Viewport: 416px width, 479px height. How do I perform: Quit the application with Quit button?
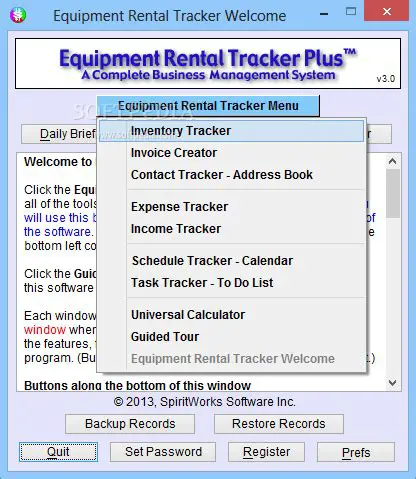pyautogui.click(x=58, y=452)
